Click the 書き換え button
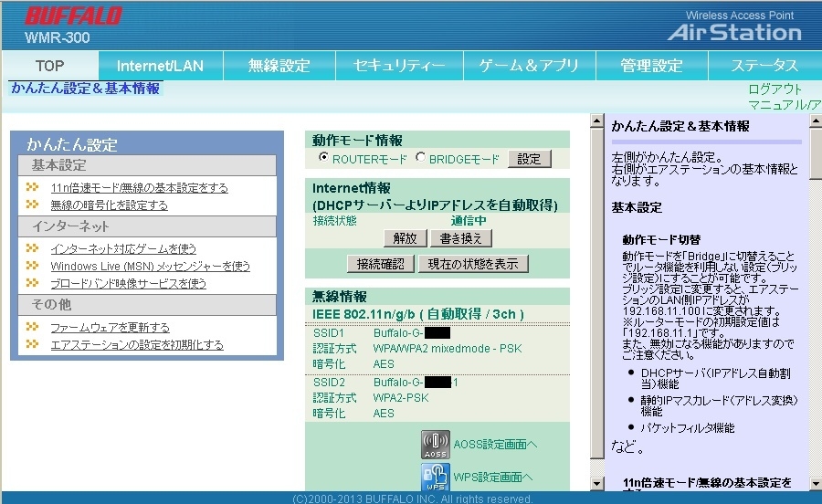 tap(461, 239)
